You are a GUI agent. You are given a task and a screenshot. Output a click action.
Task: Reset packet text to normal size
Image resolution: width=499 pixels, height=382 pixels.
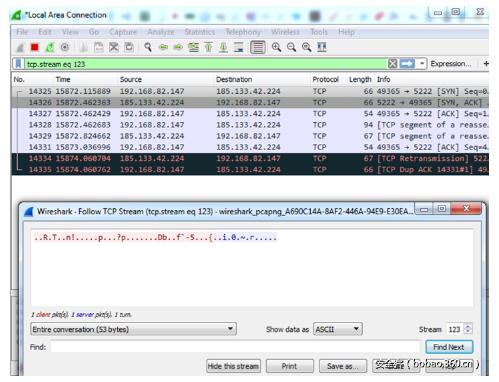pos(307,47)
